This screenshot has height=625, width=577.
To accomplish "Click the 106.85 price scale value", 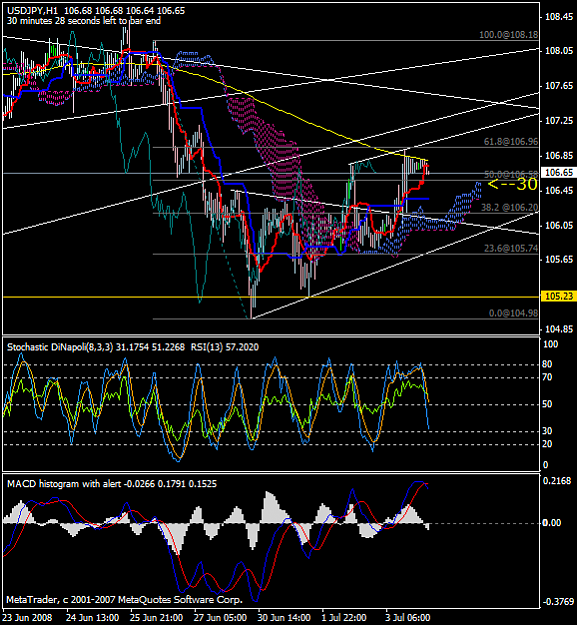I will click(x=559, y=156).
